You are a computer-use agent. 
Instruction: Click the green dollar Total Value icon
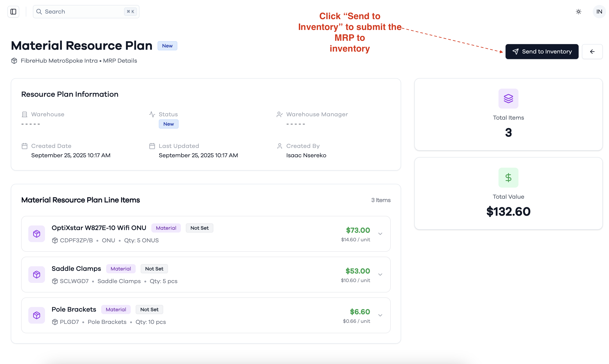point(508,178)
